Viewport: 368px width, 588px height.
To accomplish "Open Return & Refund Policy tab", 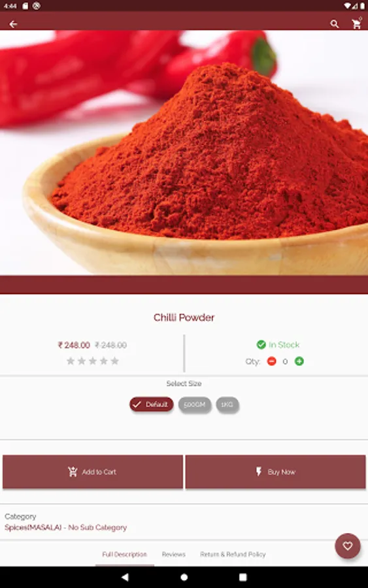I will (x=233, y=554).
